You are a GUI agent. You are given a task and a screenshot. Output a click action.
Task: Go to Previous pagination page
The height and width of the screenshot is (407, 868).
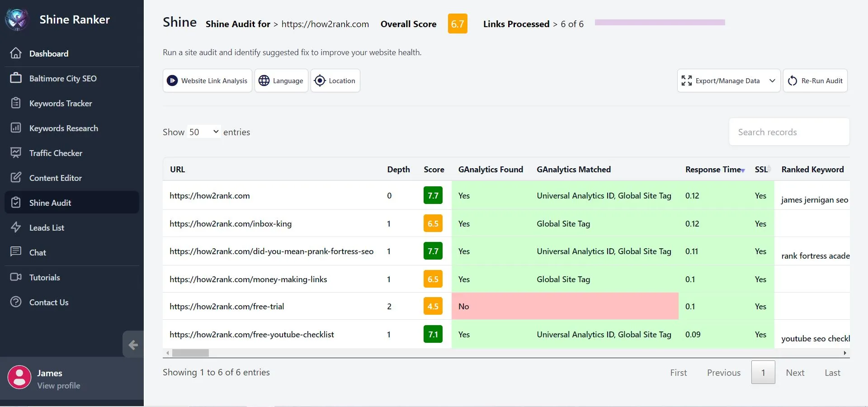[x=724, y=373]
